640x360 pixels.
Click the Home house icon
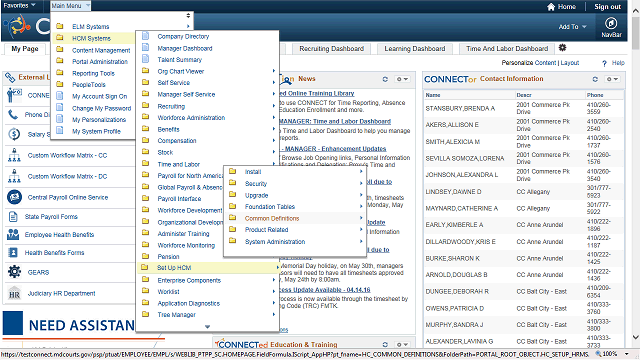tap(551, 7)
